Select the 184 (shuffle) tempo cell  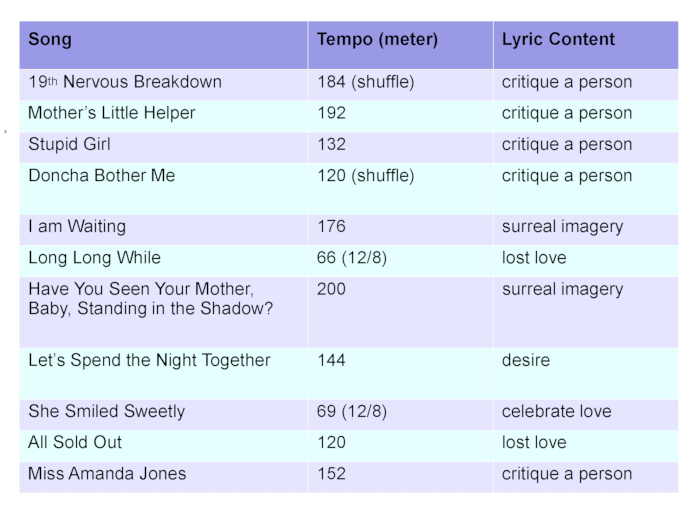coord(400,84)
